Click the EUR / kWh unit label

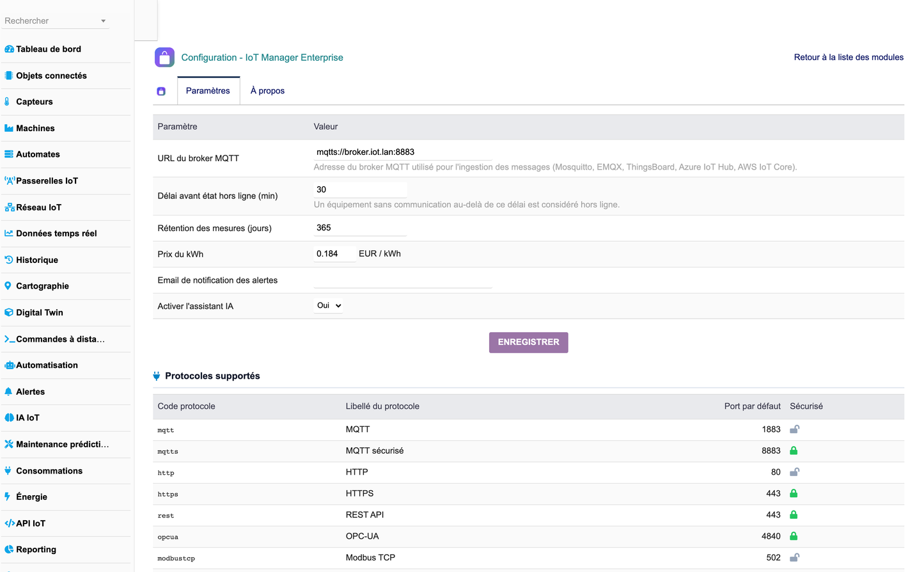tap(380, 254)
